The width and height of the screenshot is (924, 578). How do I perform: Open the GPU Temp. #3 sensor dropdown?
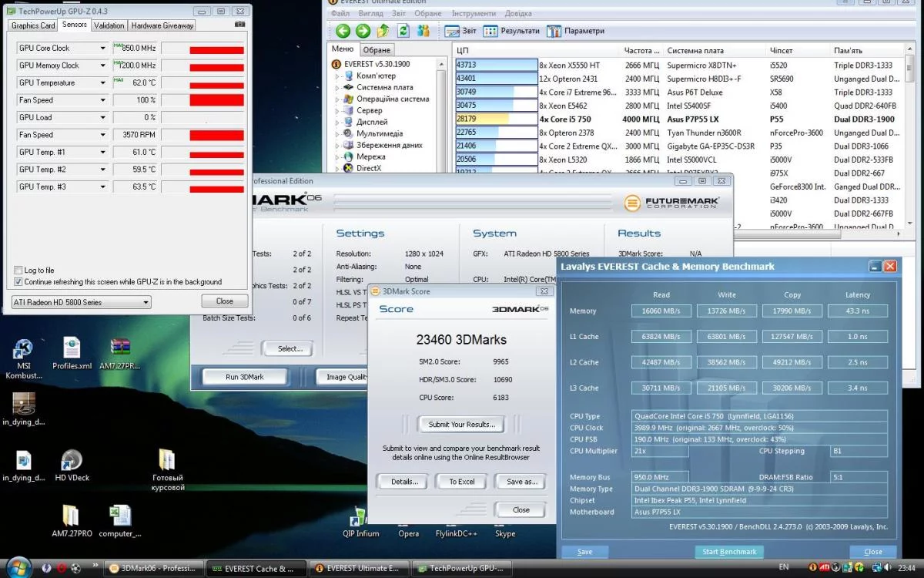pos(103,187)
